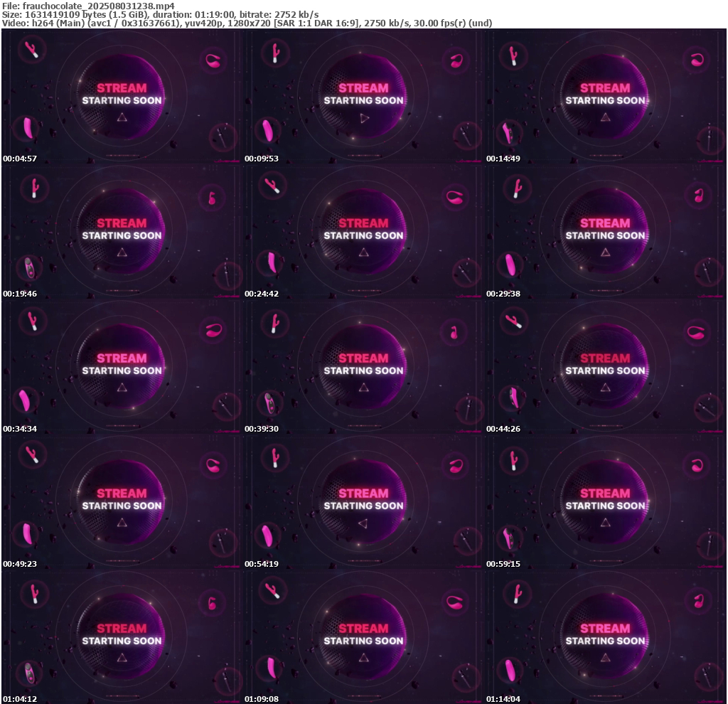The image size is (728, 704).
Task: Click the 01:14:04 timestamp label
Action: point(503,699)
